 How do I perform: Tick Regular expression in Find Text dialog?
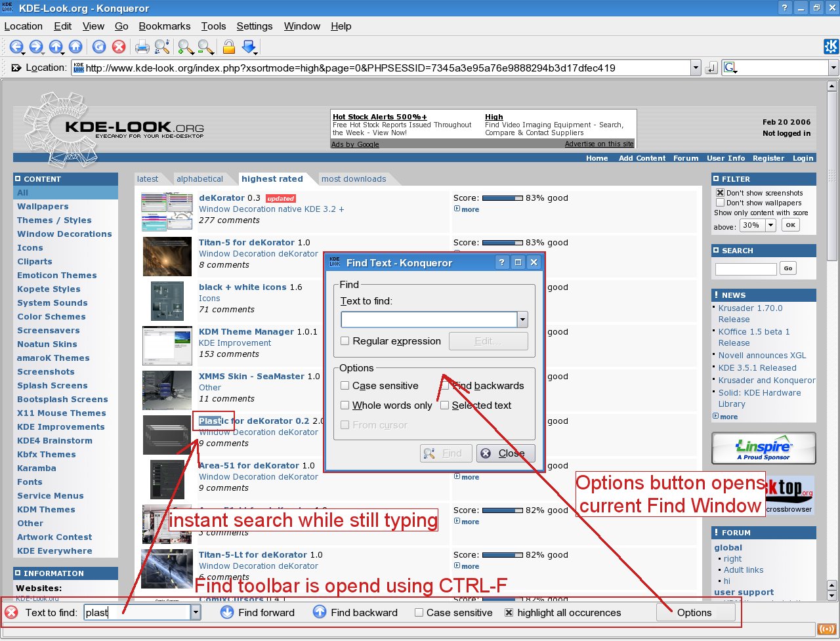345,341
